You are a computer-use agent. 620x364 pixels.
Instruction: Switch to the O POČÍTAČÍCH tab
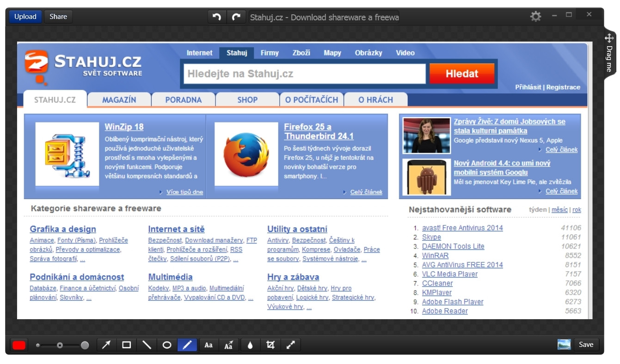point(312,100)
